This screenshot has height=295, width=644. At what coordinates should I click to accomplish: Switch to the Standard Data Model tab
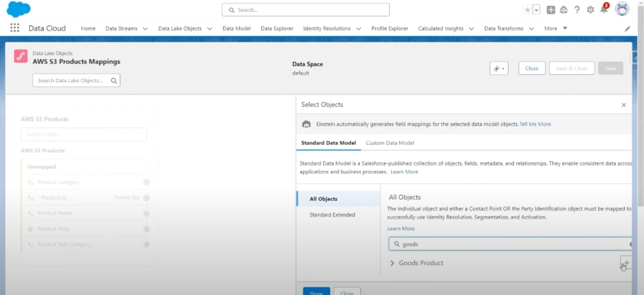point(328,143)
